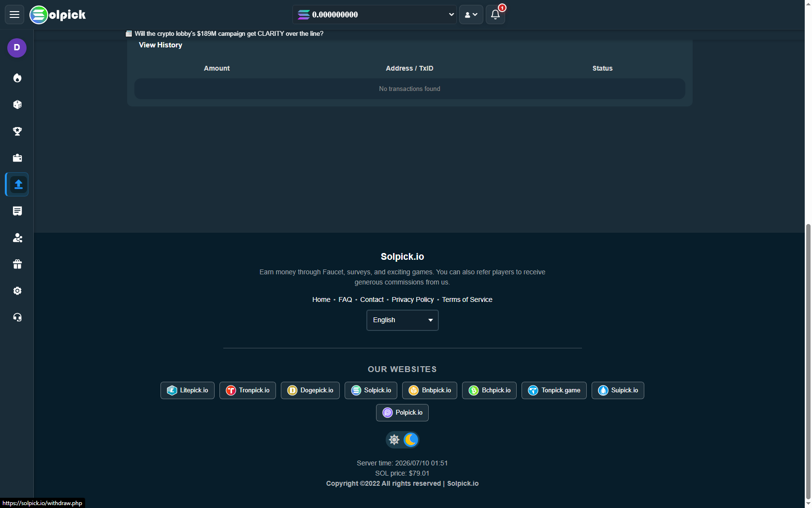
Task: Click the No transactions found row
Action: point(409,89)
